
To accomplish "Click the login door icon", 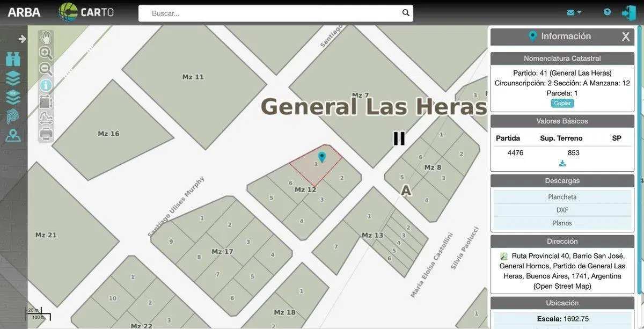I will (628, 13).
